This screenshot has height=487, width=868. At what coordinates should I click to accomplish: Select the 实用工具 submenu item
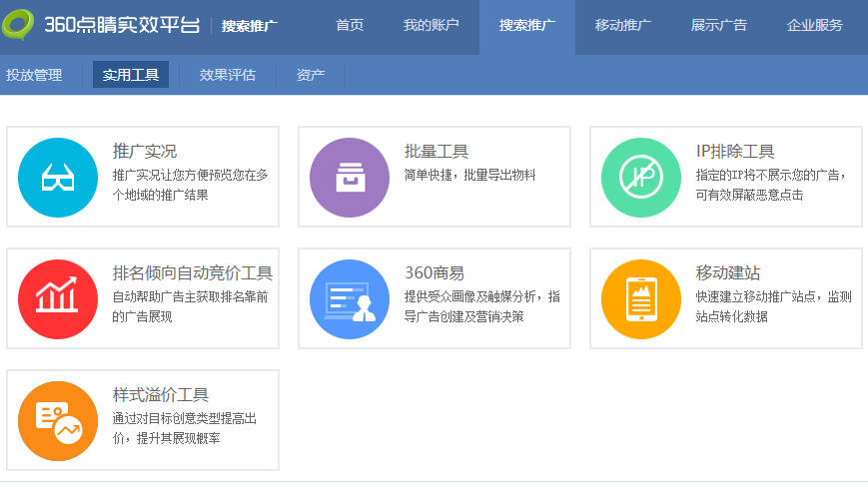point(131,75)
